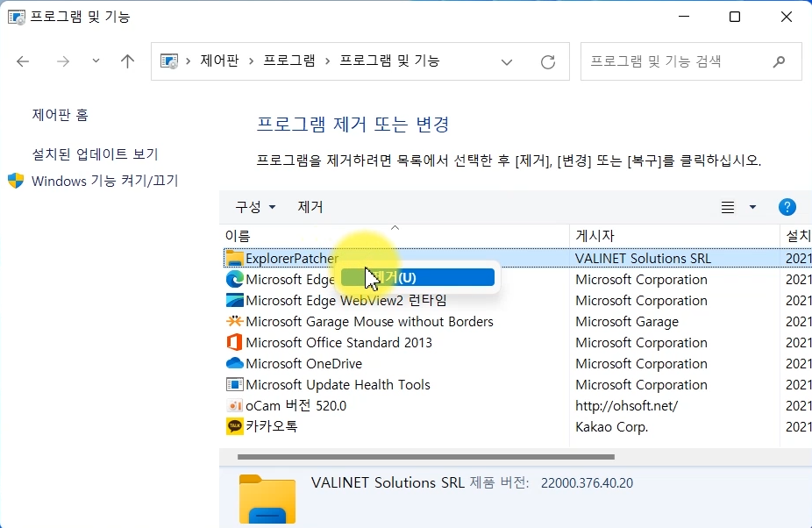Open help with the question mark icon
The height and width of the screenshot is (528, 812).
point(787,207)
